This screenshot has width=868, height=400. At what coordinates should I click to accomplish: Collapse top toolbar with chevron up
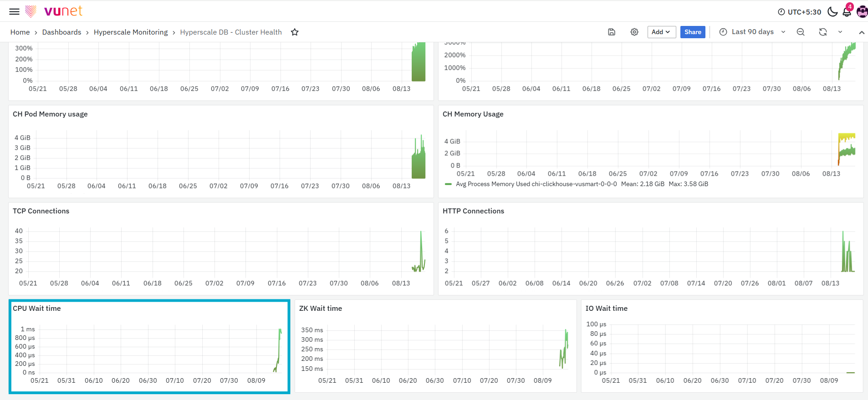(862, 32)
